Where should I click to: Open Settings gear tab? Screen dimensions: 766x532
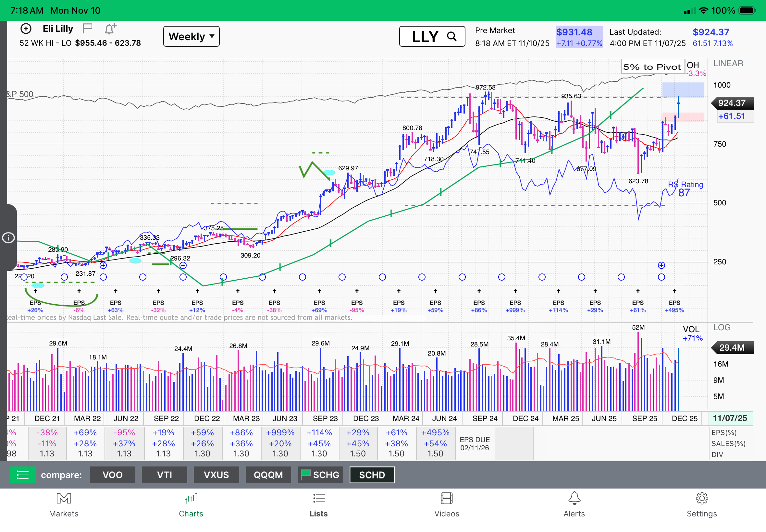702,505
